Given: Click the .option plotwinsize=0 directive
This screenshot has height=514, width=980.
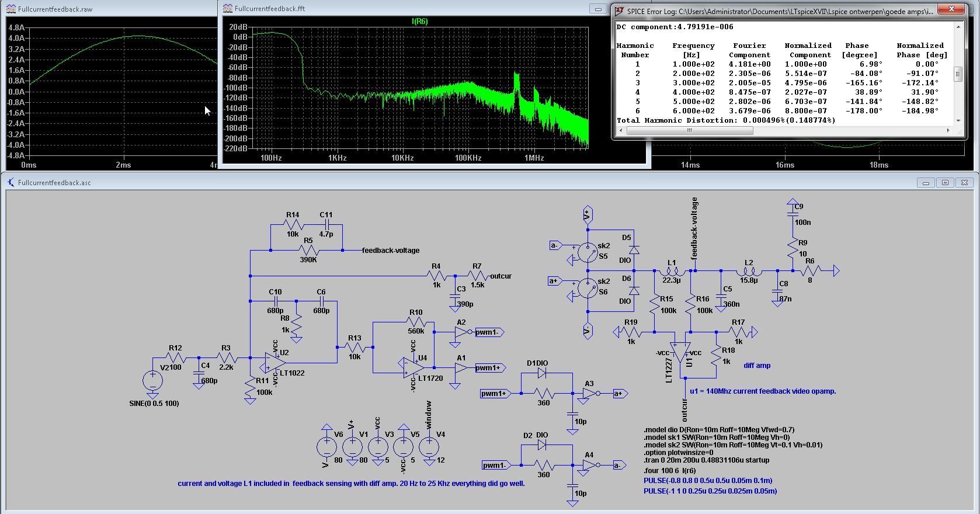Looking at the screenshot, I should (x=679, y=453).
